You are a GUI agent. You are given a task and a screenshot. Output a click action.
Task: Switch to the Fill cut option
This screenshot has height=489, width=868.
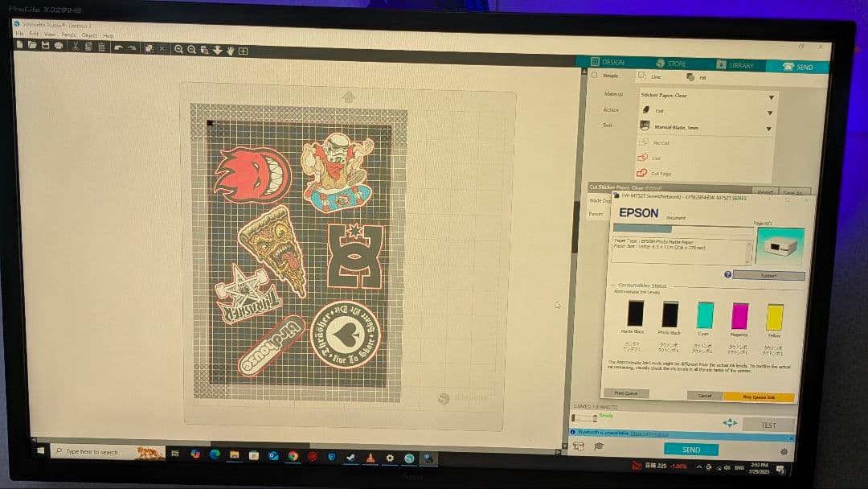pos(696,76)
